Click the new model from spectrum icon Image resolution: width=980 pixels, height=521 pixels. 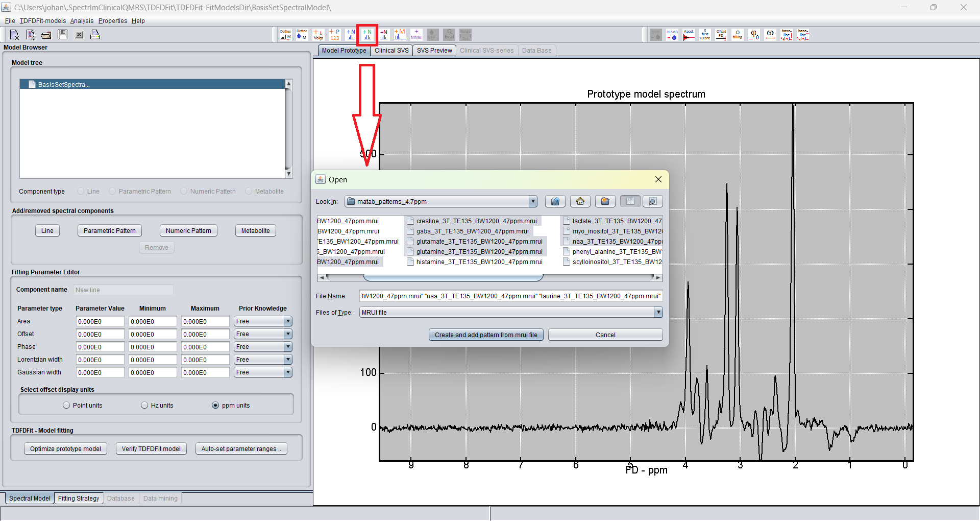(31, 35)
